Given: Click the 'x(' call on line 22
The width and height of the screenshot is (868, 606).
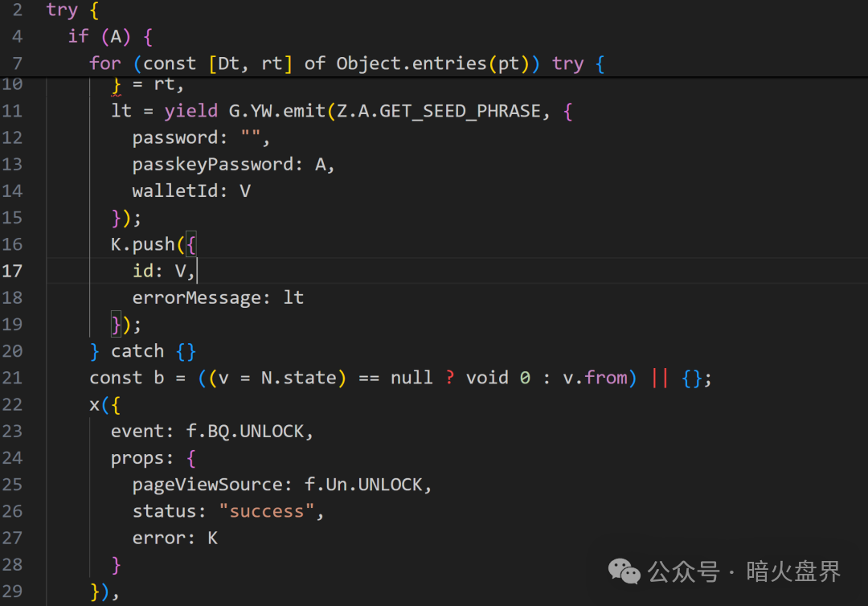Looking at the screenshot, I should tap(99, 404).
